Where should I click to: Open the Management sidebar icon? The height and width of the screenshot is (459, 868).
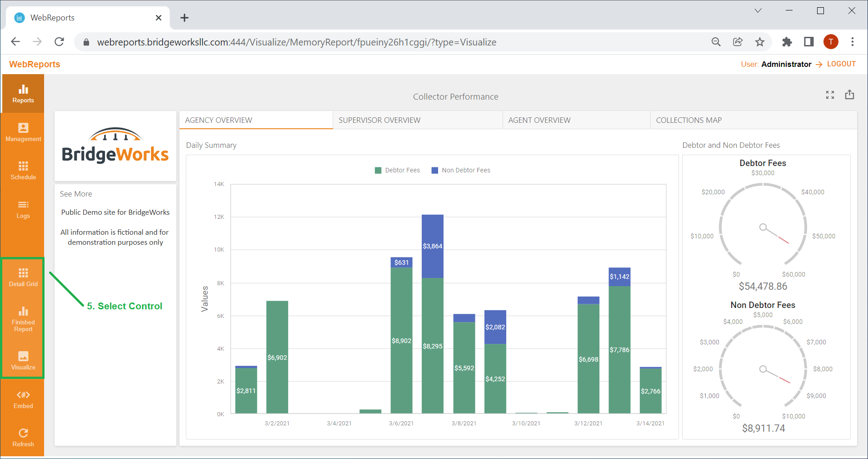coord(23,132)
